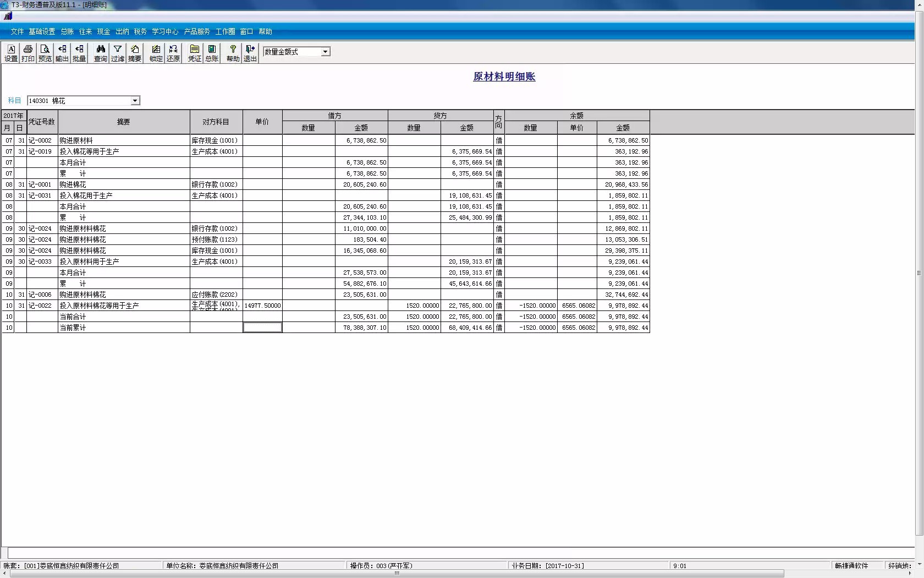924x578 pixels.
Task: Select voucher cell 记-0006
Action: coord(42,295)
